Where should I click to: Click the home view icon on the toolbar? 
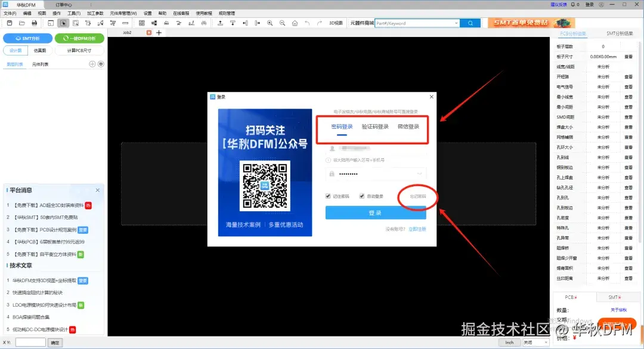click(x=294, y=23)
